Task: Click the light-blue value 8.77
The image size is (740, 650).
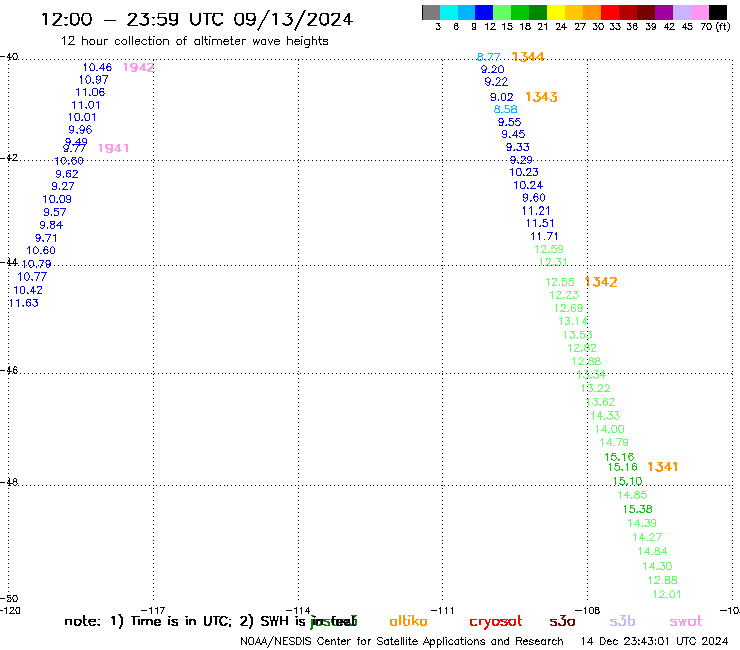Action: [x=488, y=57]
